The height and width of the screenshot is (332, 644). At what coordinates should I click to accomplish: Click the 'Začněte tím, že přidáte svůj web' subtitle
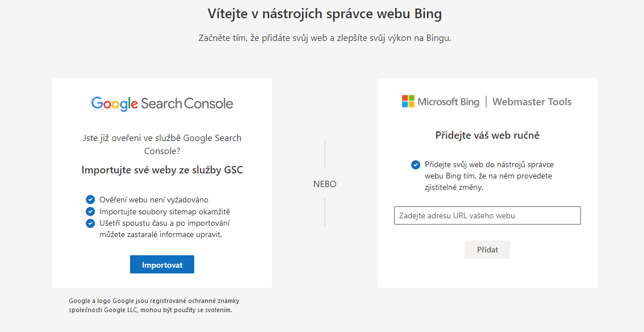tap(324, 38)
